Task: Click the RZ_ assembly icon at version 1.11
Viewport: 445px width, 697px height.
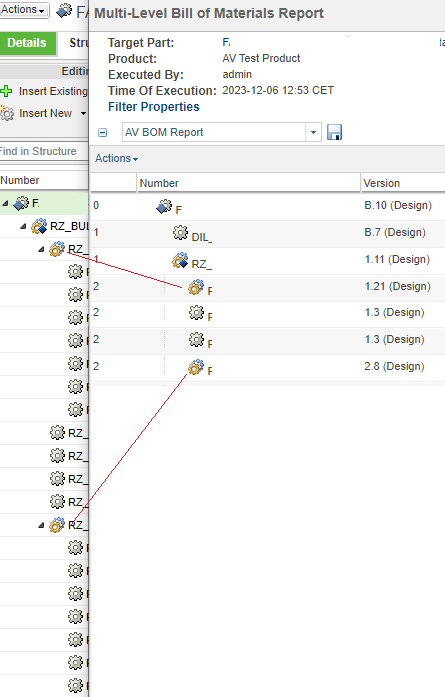Action: (180, 260)
